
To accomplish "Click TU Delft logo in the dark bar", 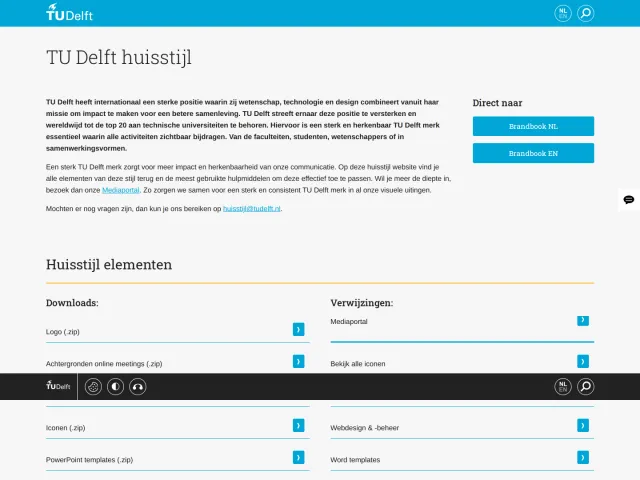I will click(x=58, y=385).
